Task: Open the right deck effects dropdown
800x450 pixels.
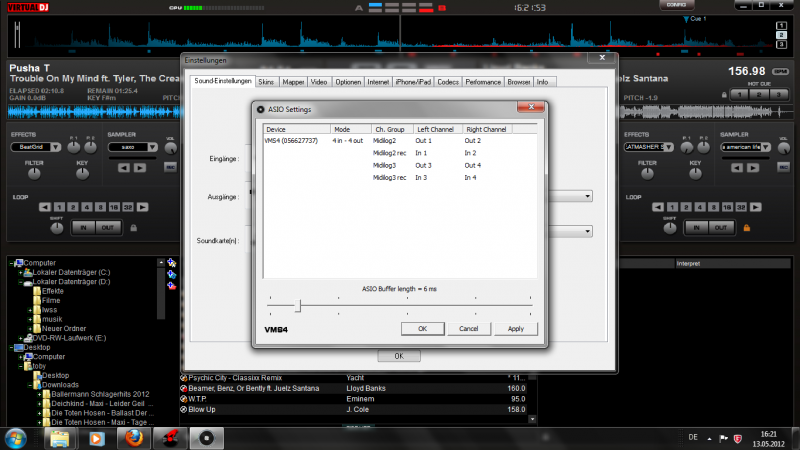Action: [x=668, y=147]
